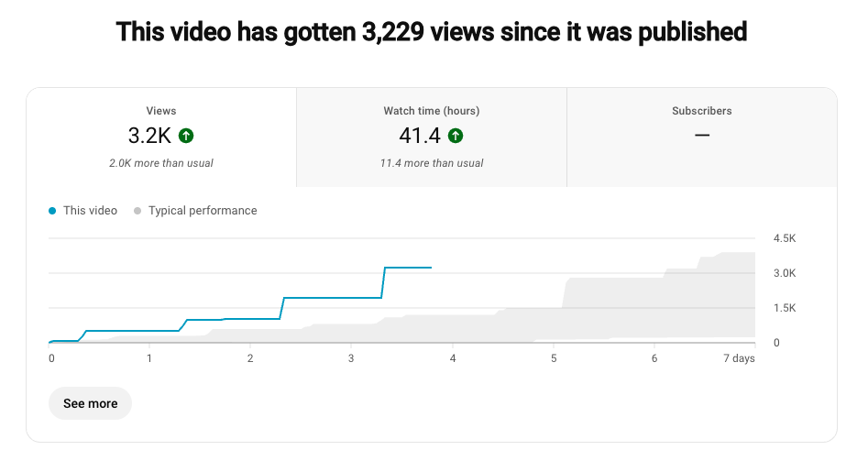Open the Subscribers metric tab
This screenshot has height=472, width=868.
coord(701,137)
